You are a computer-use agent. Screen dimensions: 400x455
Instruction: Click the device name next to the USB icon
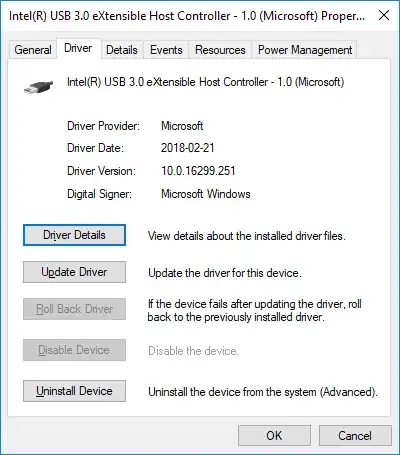point(205,82)
